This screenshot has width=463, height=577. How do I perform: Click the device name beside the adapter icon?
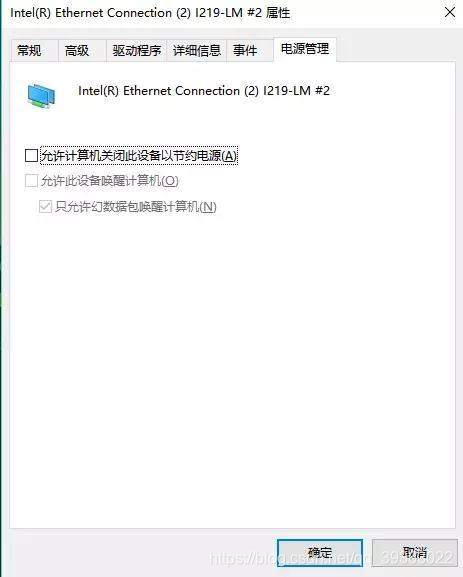204,91
